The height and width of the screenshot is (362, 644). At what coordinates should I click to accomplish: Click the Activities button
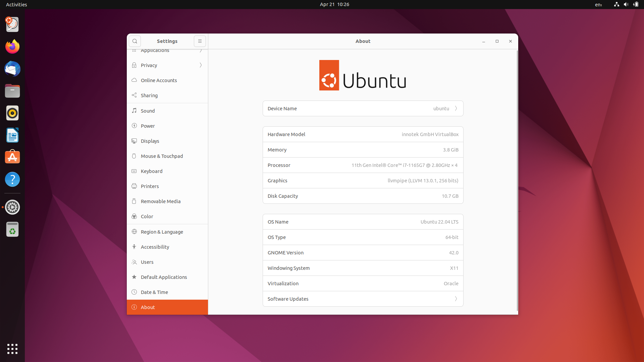pyautogui.click(x=16, y=4)
